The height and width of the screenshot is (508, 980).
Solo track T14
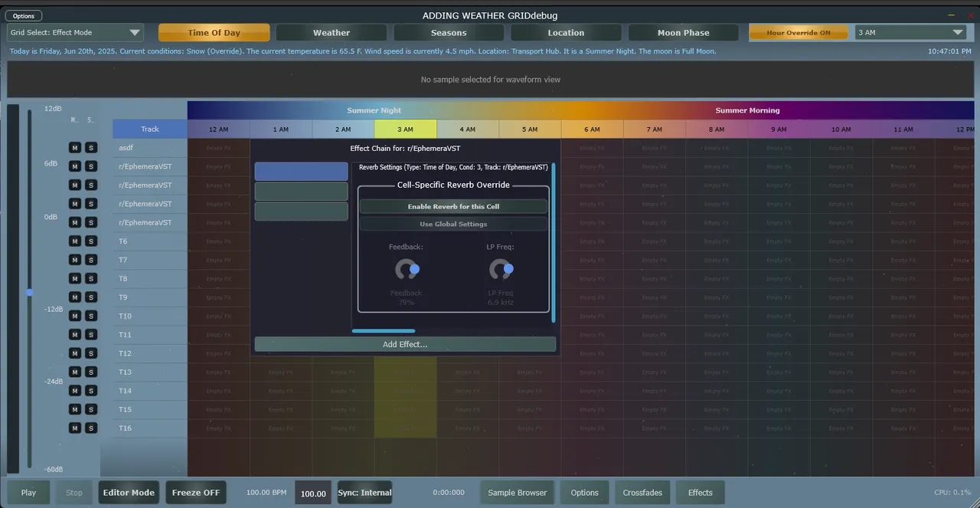[90, 391]
